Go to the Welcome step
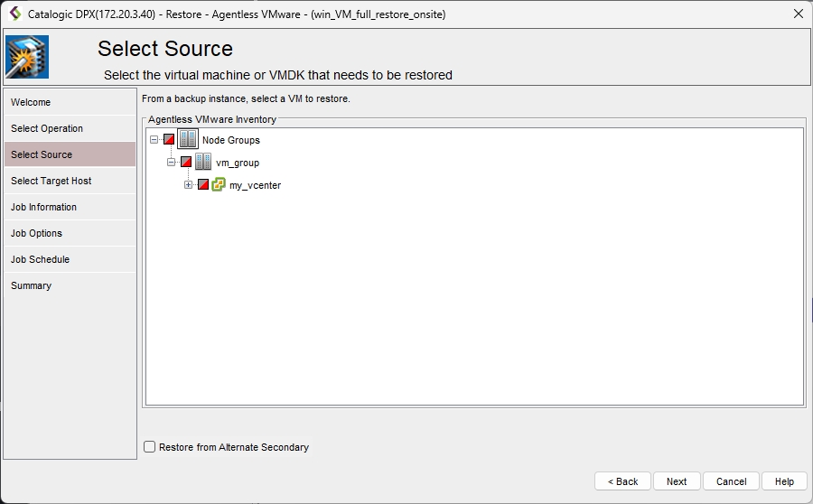The image size is (813, 504). [x=31, y=102]
